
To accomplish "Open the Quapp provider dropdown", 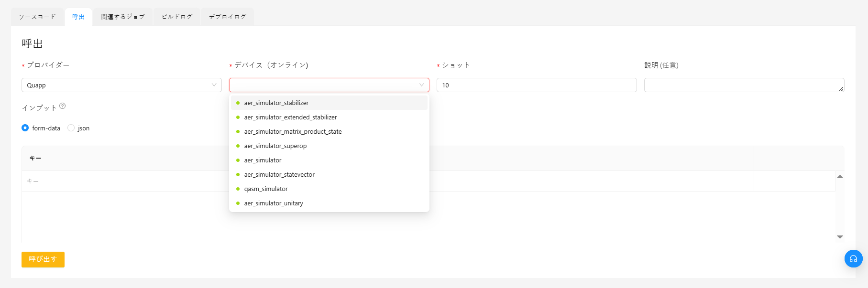I will pyautogui.click(x=121, y=85).
